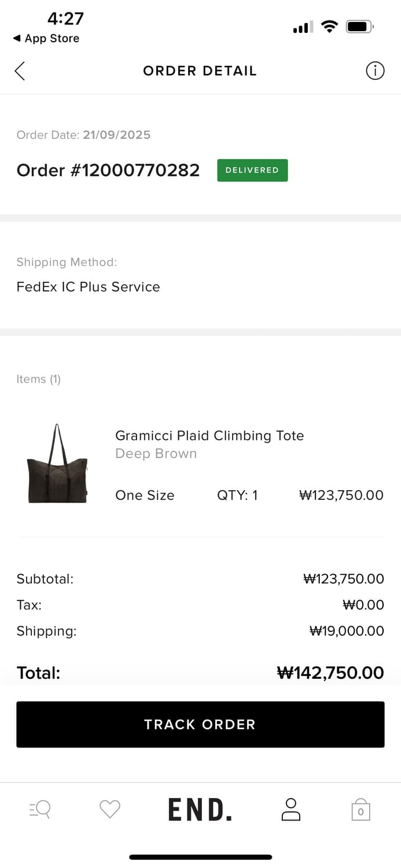The image size is (401, 868).
Task: Tap the Delivered status badge
Action: [252, 170]
